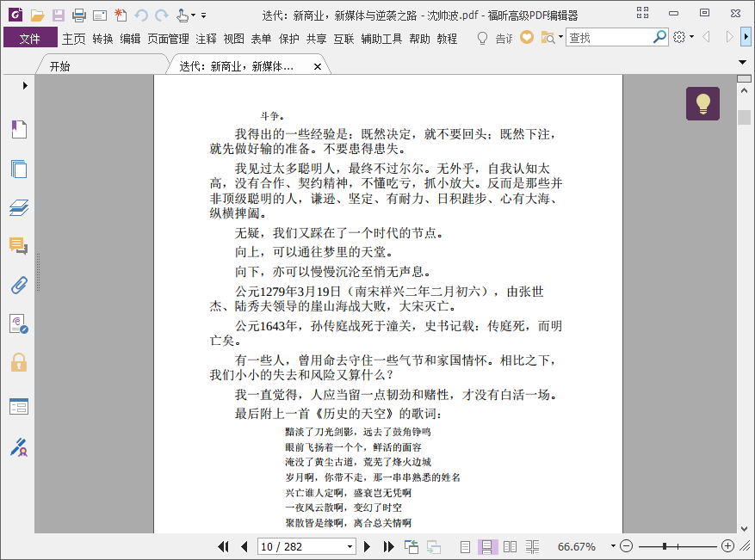
Task: Go to the next page
Action: pyautogui.click(x=367, y=546)
